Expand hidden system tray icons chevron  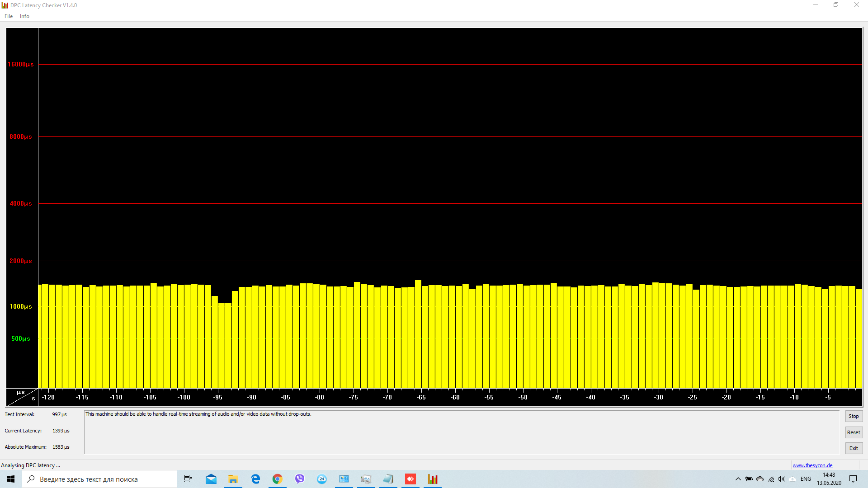tap(738, 479)
